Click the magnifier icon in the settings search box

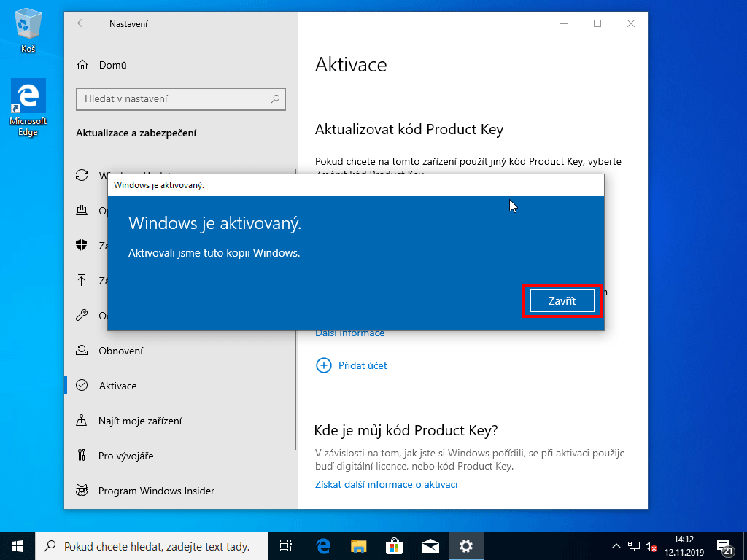[275, 99]
